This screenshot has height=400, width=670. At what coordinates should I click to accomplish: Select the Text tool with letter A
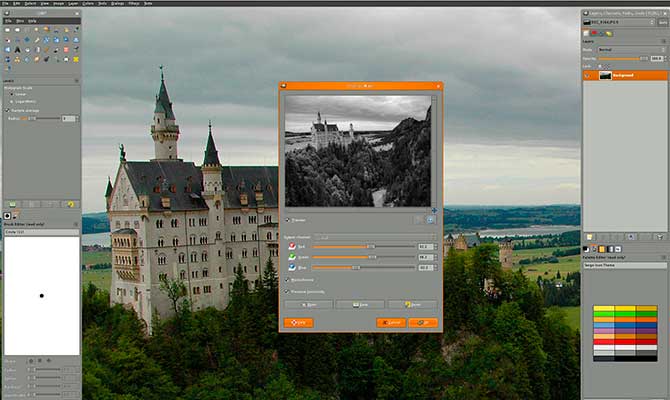(17, 50)
